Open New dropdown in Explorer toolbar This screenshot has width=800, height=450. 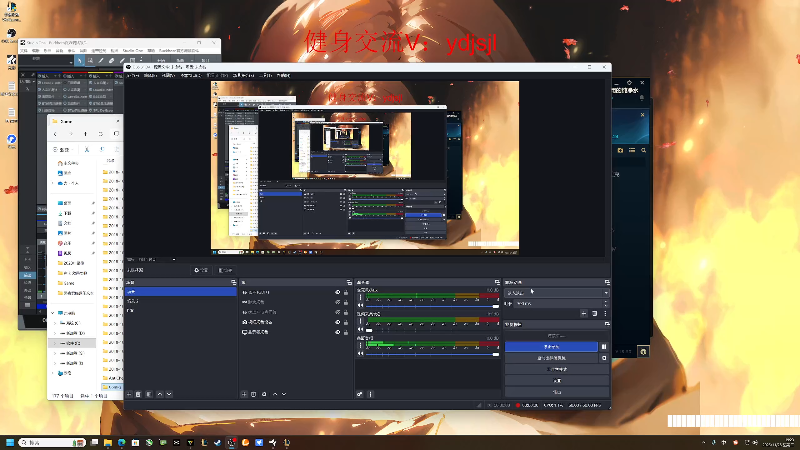(x=63, y=149)
